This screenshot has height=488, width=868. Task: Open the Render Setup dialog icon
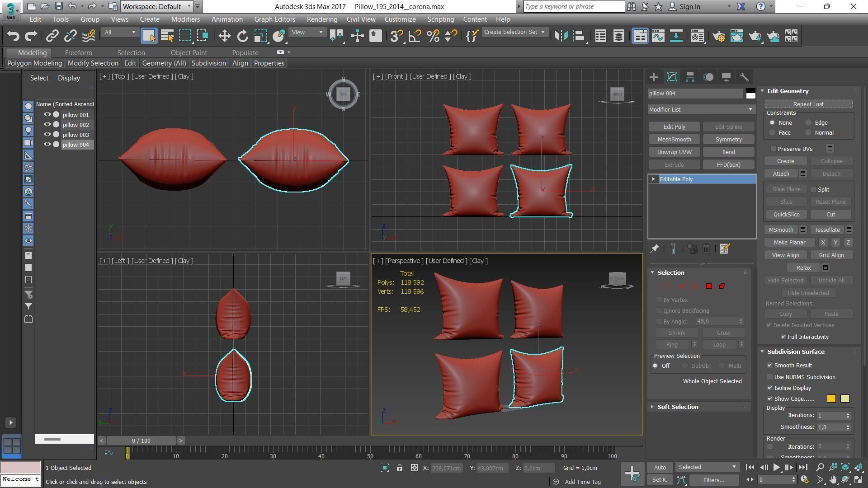(x=719, y=36)
